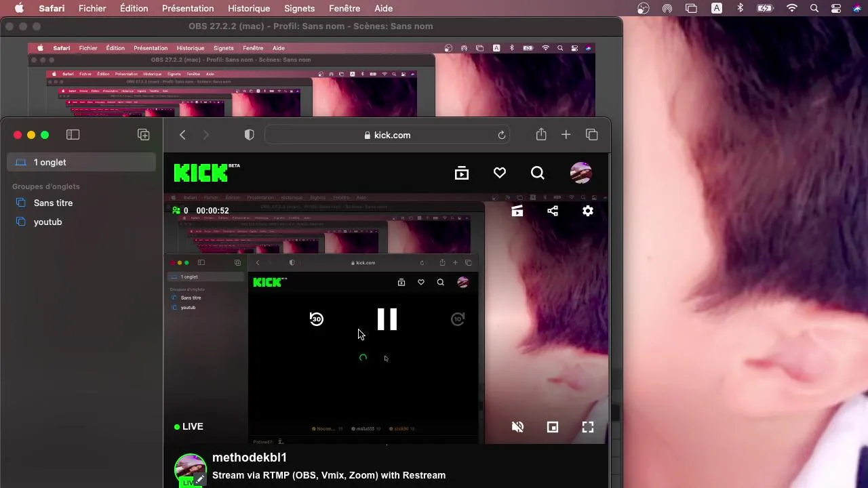Open the Safari menu in menu bar

[x=52, y=8]
